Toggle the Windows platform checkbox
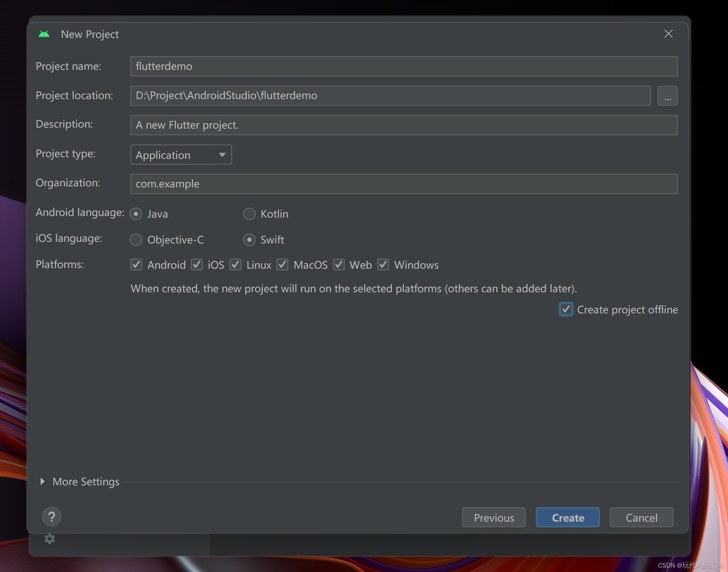This screenshot has height=572, width=728. click(383, 265)
